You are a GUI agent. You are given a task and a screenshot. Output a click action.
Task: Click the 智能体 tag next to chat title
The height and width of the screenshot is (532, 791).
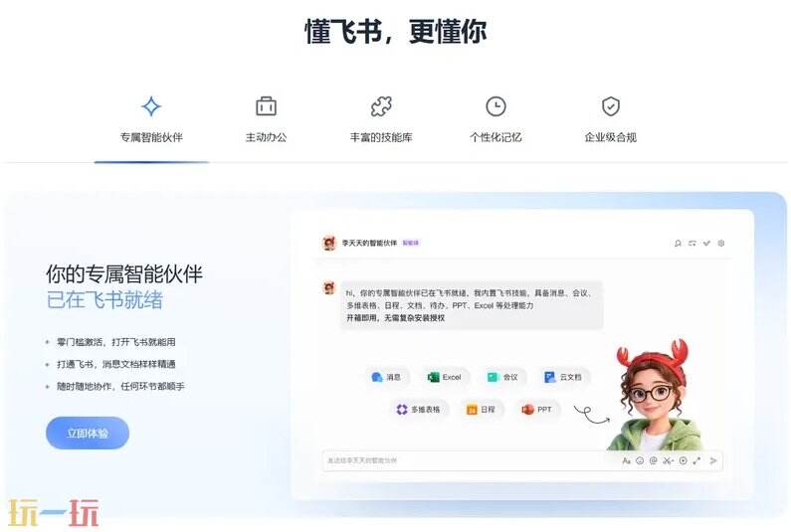click(x=411, y=243)
